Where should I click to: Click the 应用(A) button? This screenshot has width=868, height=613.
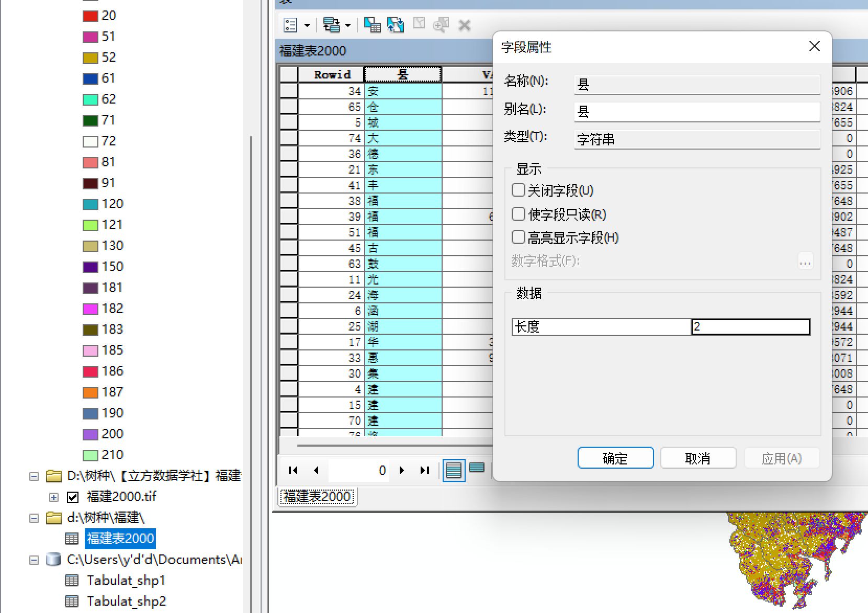(782, 458)
